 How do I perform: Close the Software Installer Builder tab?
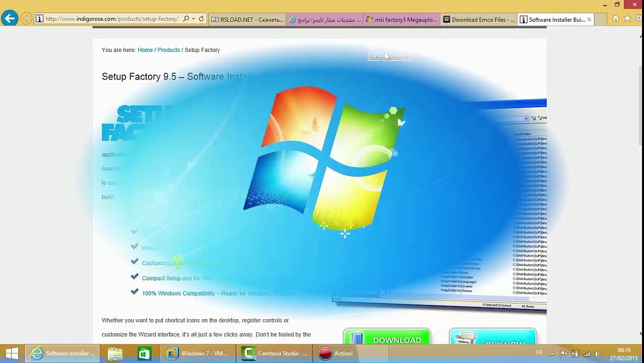[x=589, y=20]
